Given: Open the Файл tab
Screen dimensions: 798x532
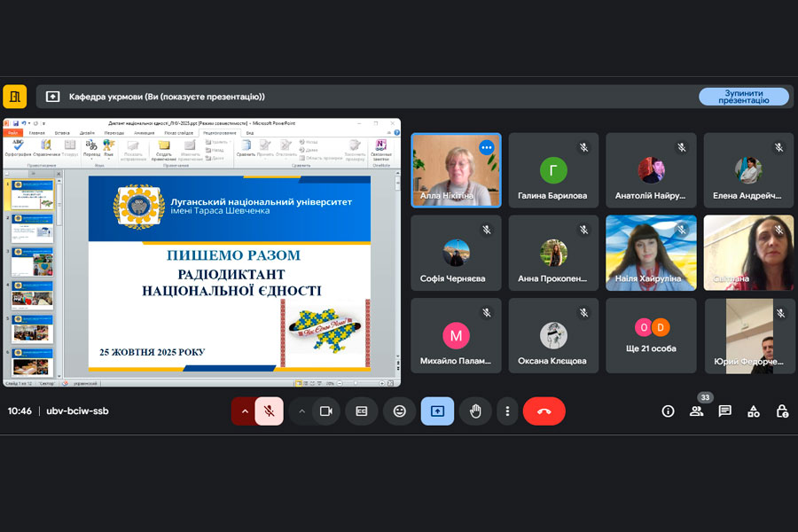Looking at the screenshot, I should [x=12, y=133].
